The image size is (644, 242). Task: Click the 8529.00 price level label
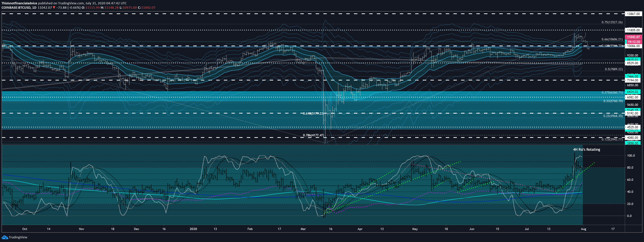click(x=633, y=63)
